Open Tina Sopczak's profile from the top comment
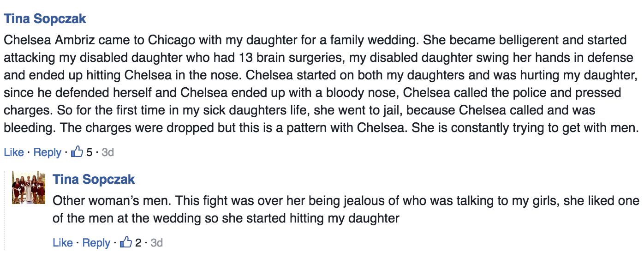This screenshot has width=644, height=265. (x=45, y=19)
